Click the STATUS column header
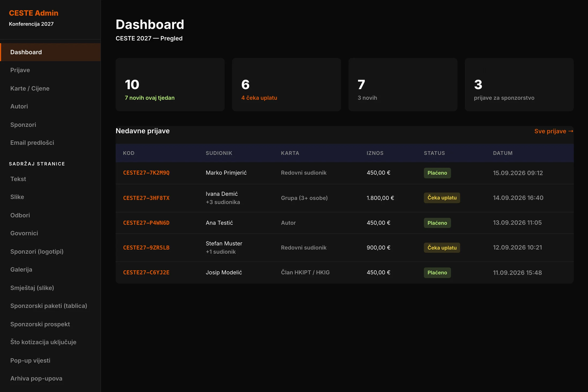588x392 pixels. coord(434,153)
